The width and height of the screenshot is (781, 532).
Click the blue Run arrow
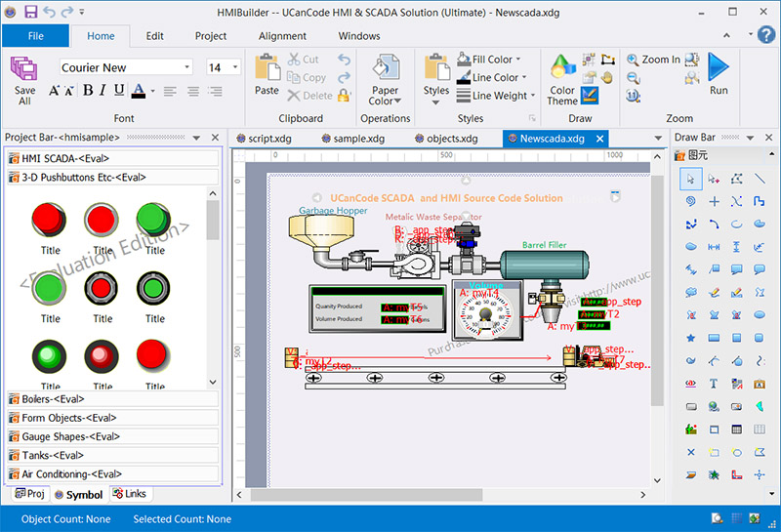pos(719,66)
